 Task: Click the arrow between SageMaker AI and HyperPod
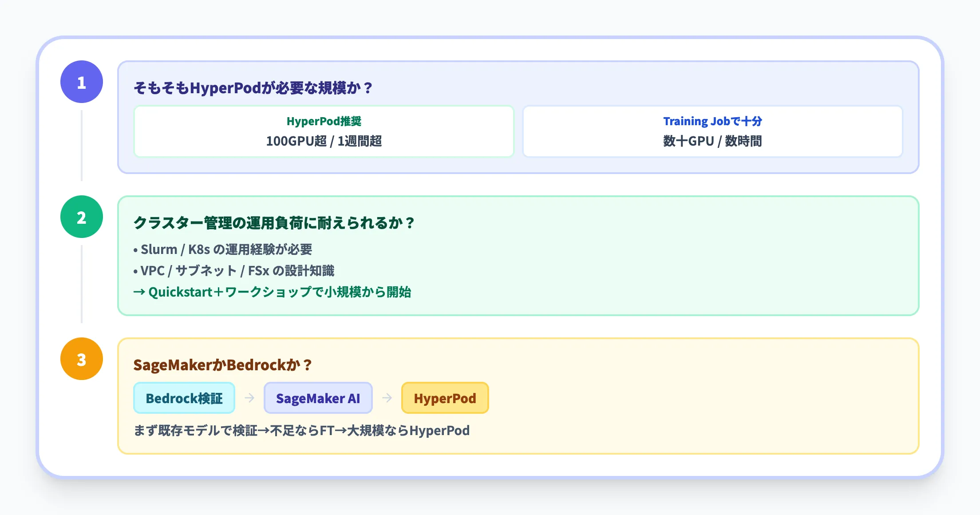point(387,398)
